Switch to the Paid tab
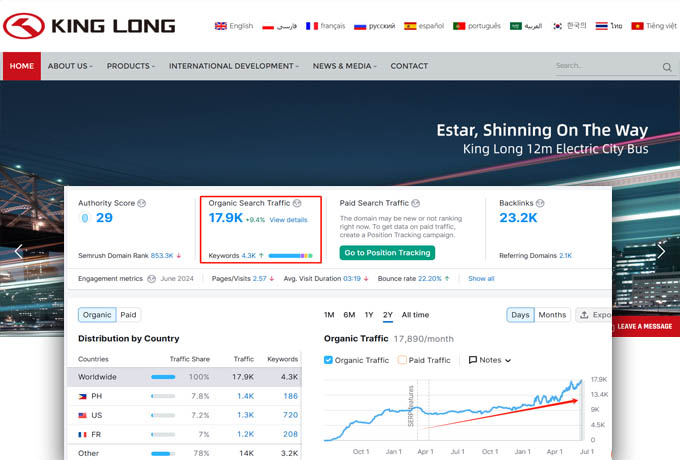 click(128, 315)
